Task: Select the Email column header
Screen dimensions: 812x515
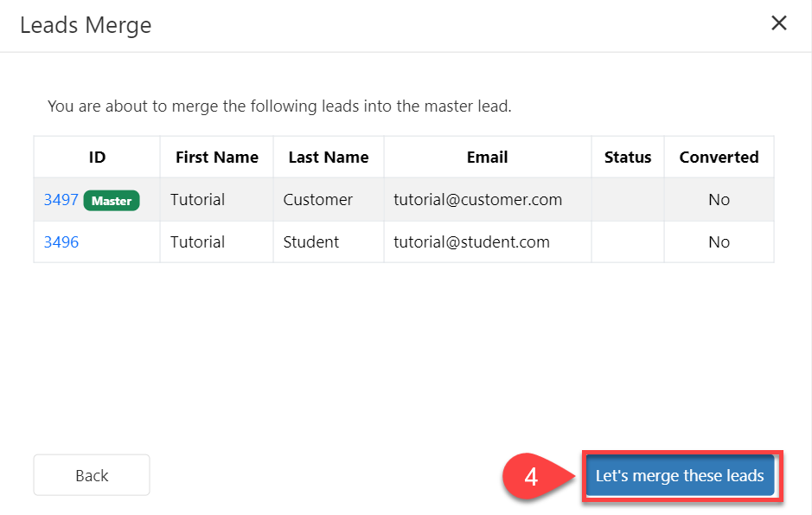Action: pyautogui.click(x=488, y=158)
